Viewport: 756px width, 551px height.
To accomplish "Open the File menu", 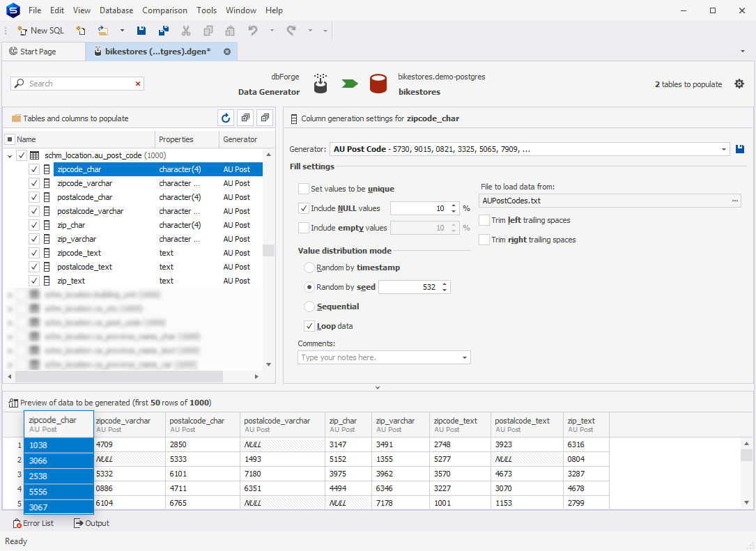I will (x=35, y=10).
